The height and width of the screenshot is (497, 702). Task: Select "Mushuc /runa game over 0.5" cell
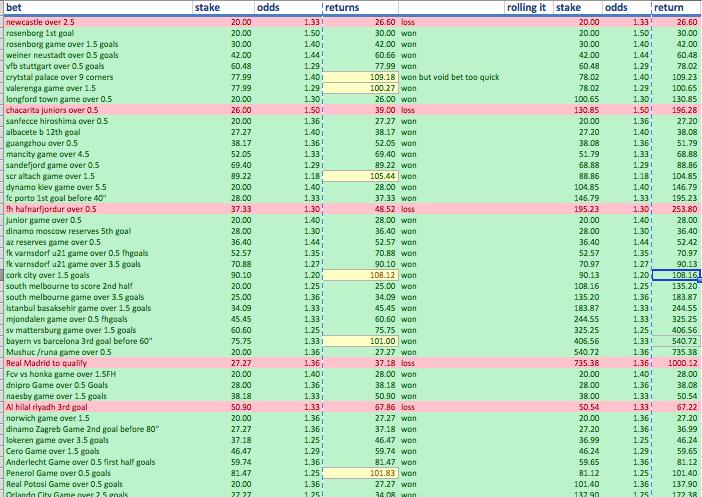point(98,352)
